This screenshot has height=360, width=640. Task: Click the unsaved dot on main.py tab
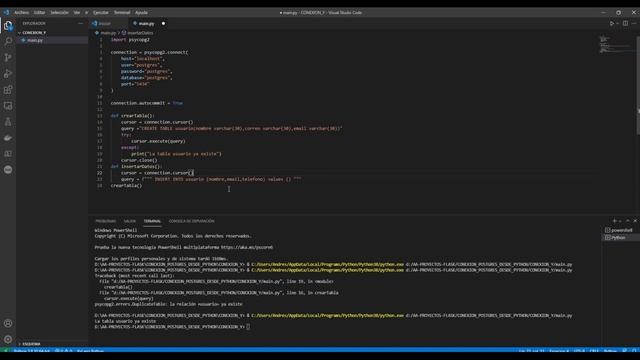coord(163,24)
